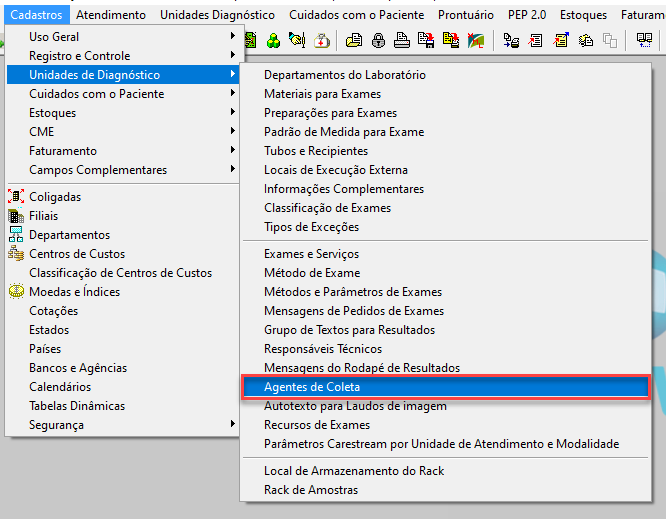Click the Departamentos org-chart icon
666x519 pixels.
tap(16, 234)
